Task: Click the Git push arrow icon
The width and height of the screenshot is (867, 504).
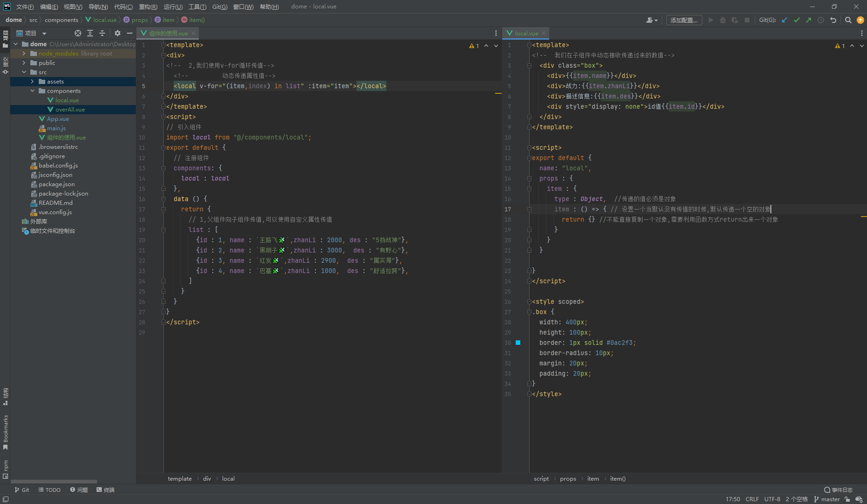Action: tap(808, 20)
